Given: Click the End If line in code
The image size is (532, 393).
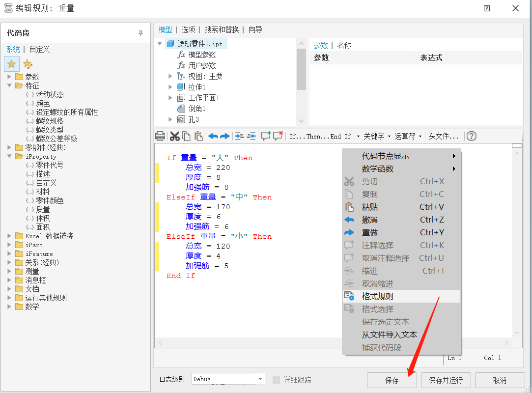Looking at the screenshot, I should click(x=180, y=276).
